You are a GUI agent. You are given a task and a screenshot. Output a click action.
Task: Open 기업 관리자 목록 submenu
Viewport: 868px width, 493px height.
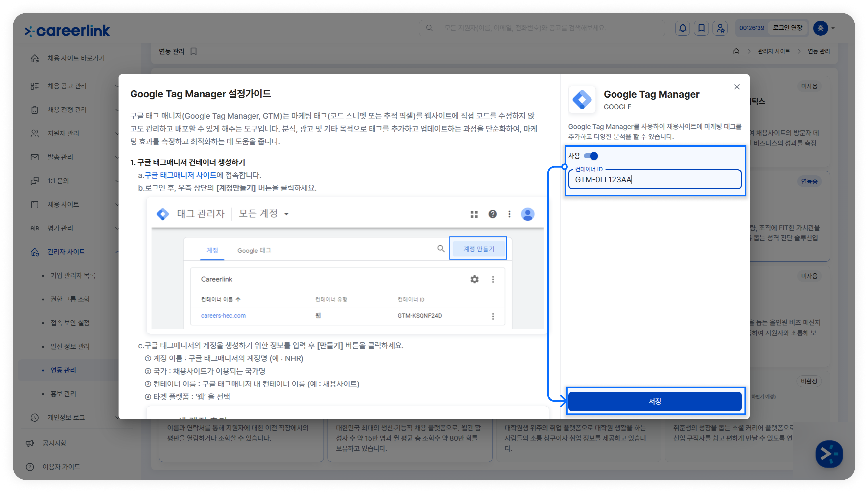point(73,275)
